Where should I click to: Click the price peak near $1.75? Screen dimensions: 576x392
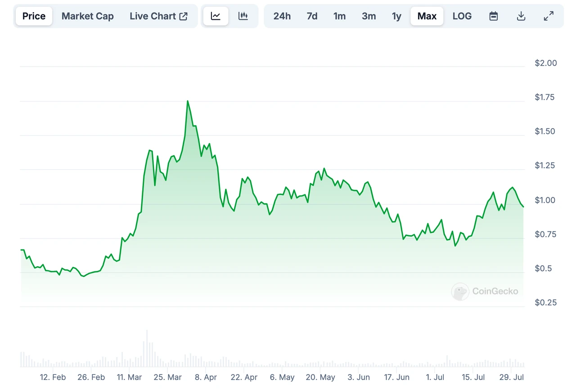188,101
